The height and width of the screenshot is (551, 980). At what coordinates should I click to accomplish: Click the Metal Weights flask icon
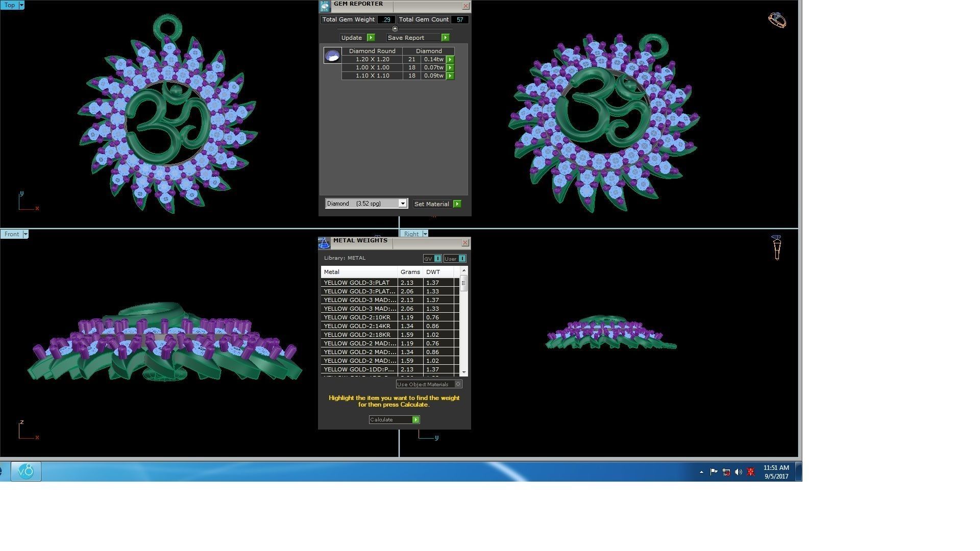click(324, 243)
